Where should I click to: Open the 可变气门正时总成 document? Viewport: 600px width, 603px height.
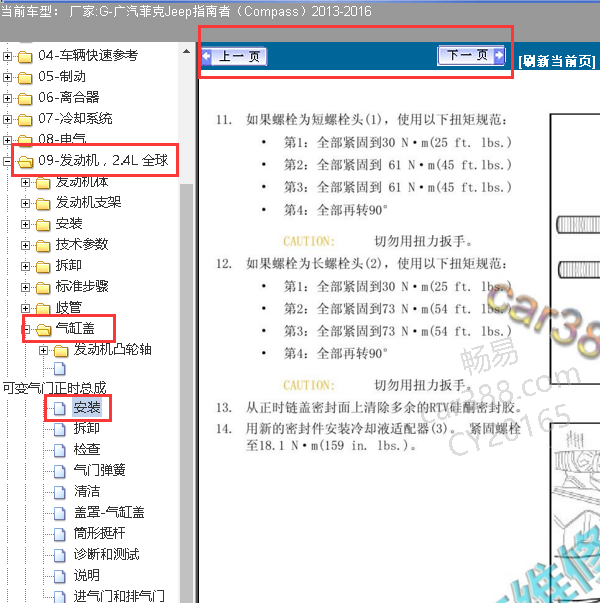point(54,388)
